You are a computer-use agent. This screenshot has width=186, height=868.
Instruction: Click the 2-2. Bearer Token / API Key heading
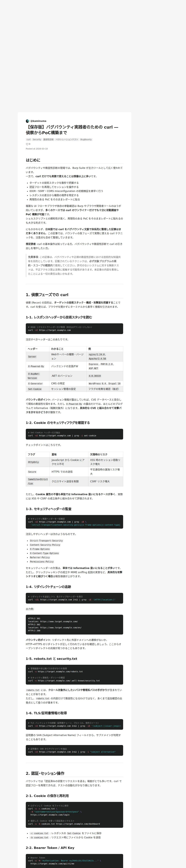pos(50,848)
